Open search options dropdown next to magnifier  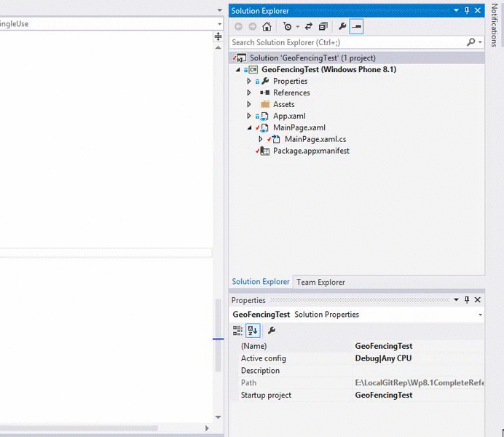click(x=480, y=42)
